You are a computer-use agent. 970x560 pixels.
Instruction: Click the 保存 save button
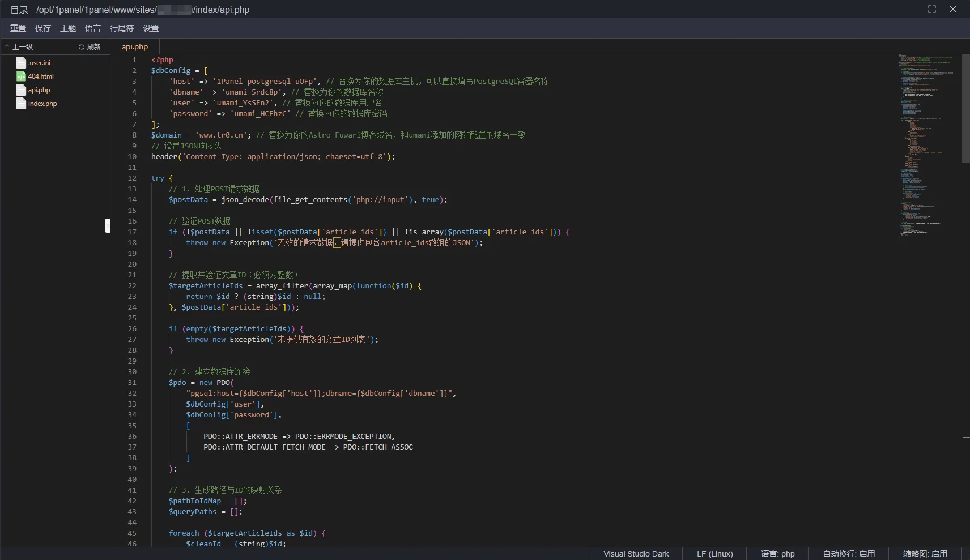click(43, 28)
